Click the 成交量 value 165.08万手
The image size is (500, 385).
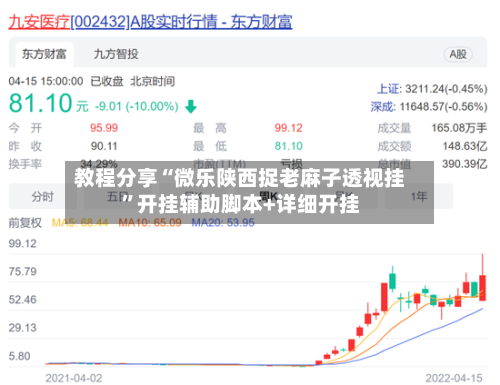tap(459, 128)
